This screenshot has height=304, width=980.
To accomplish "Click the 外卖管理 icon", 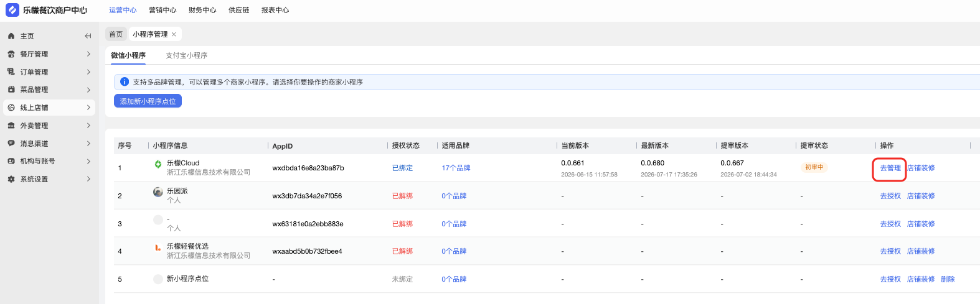I will pyautogui.click(x=11, y=126).
